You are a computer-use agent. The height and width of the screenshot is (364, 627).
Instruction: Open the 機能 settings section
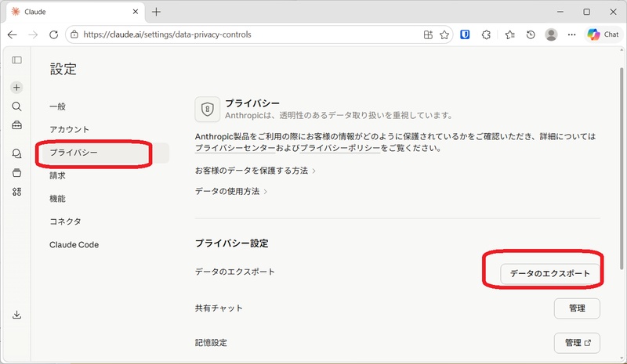pos(57,199)
